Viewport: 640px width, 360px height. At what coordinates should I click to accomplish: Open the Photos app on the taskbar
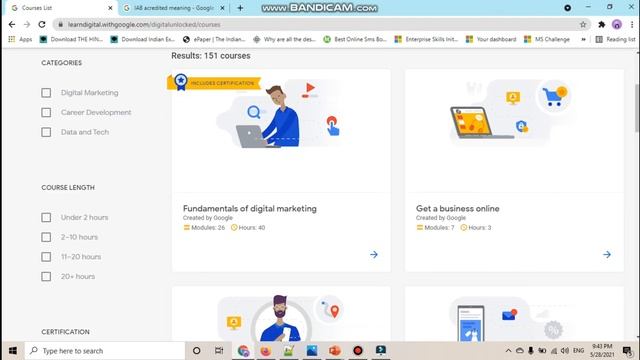click(x=312, y=351)
